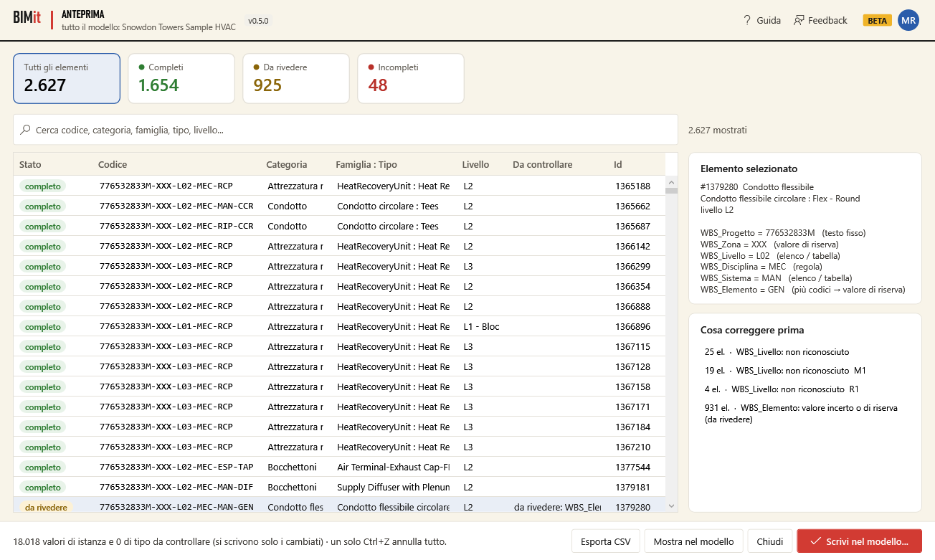Click the Id cell '1367210'
Image resolution: width=935 pixels, height=560 pixels.
(632, 447)
